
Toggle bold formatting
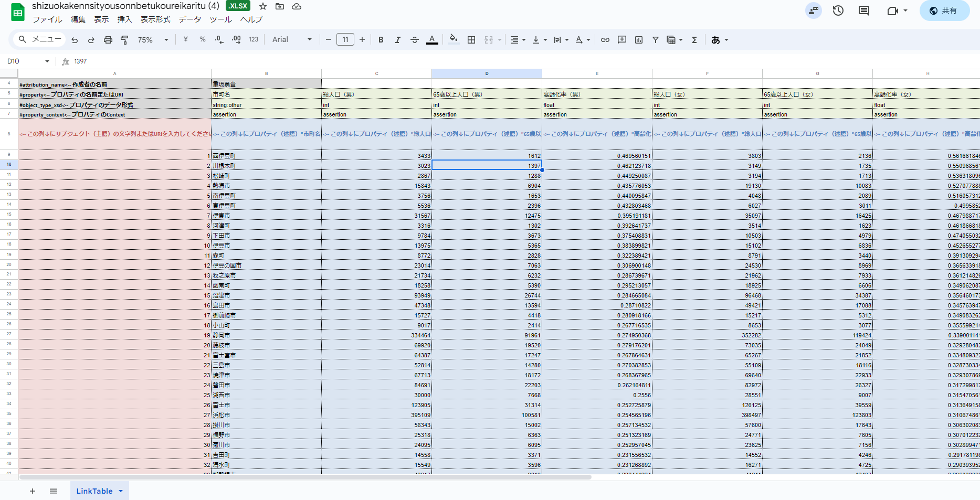click(x=381, y=40)
